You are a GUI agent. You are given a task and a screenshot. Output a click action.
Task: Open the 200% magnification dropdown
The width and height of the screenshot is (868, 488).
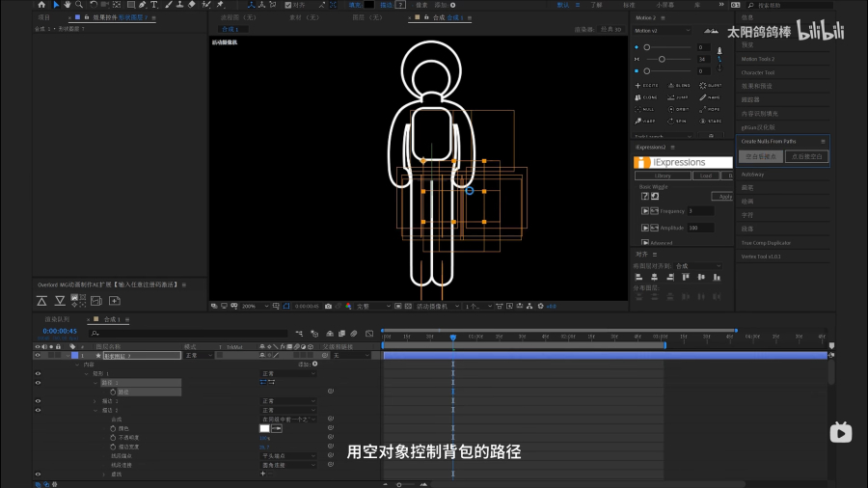(256, 306)
